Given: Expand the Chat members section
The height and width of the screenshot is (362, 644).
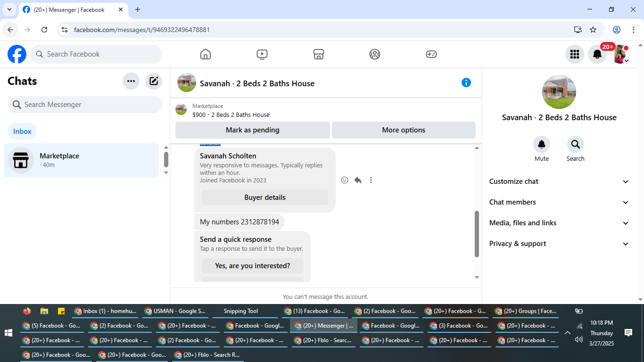Looking at the screenshot, I should click(x=559, y=202).
